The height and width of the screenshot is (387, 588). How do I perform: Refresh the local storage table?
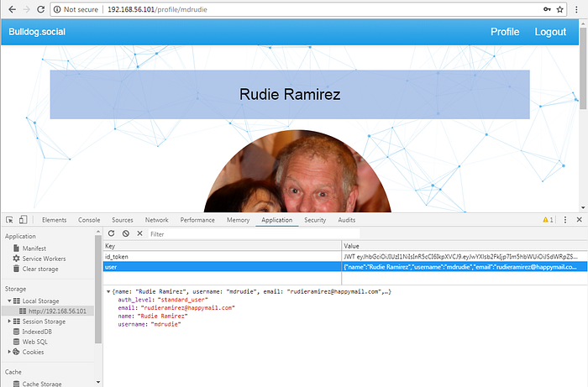[x=111, y=233]
